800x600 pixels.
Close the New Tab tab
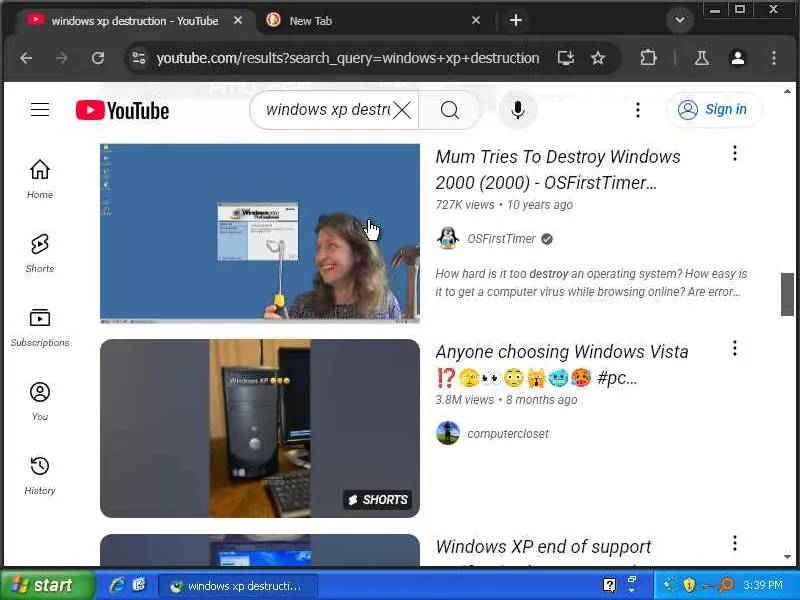[476, 20]
